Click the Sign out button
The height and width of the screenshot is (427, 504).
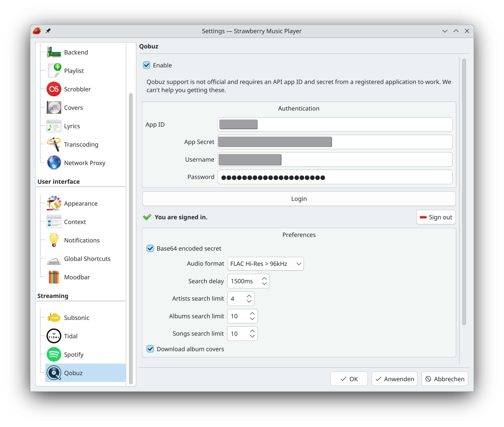436,217
